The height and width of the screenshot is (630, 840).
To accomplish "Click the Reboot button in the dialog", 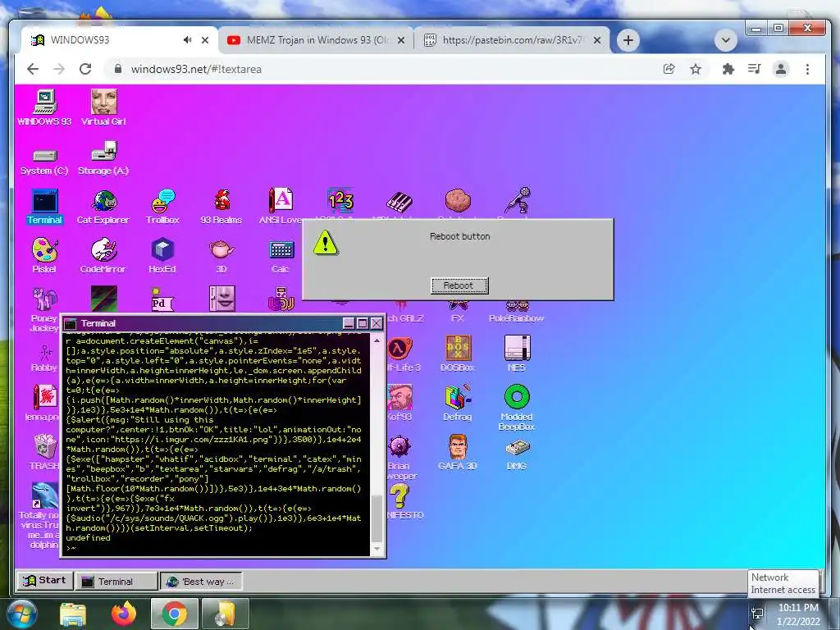I will (x=459, y=285).
